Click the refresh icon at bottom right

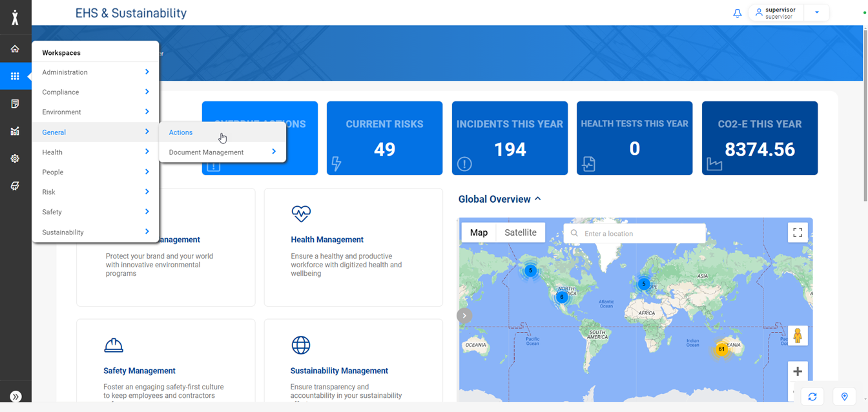812,397
